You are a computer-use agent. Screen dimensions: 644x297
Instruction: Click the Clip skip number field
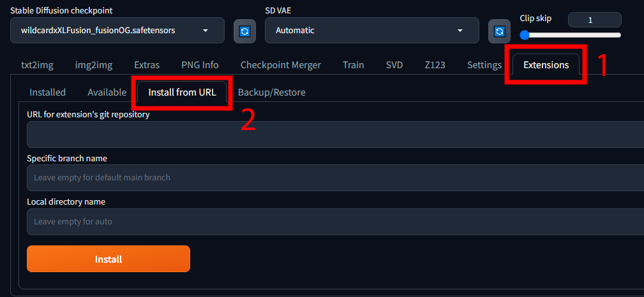594,20
